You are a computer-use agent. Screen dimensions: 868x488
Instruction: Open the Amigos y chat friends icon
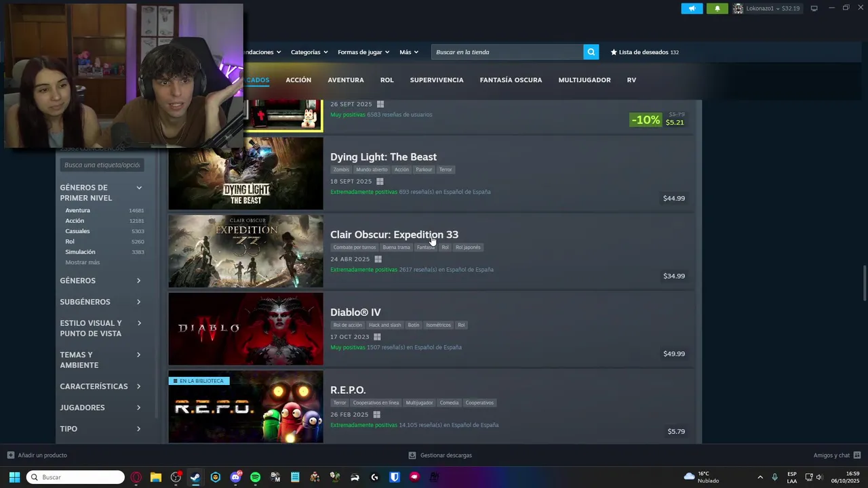pyautogui.click(x=857, y=455)
